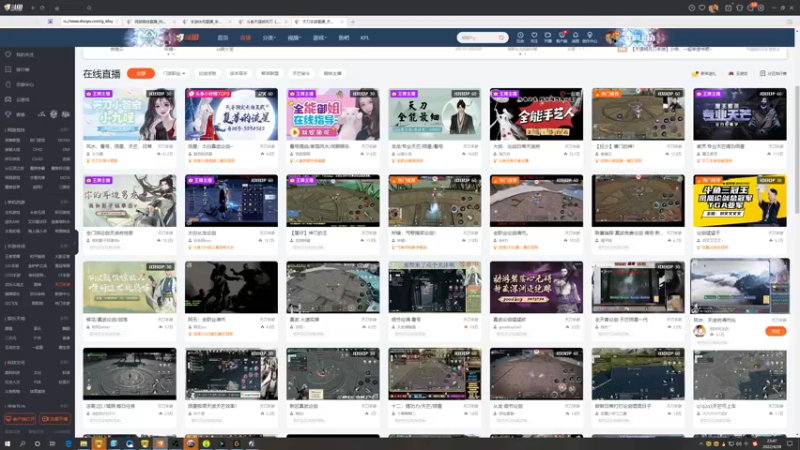Open the client download icon with red badge

[x=561, y=37]
